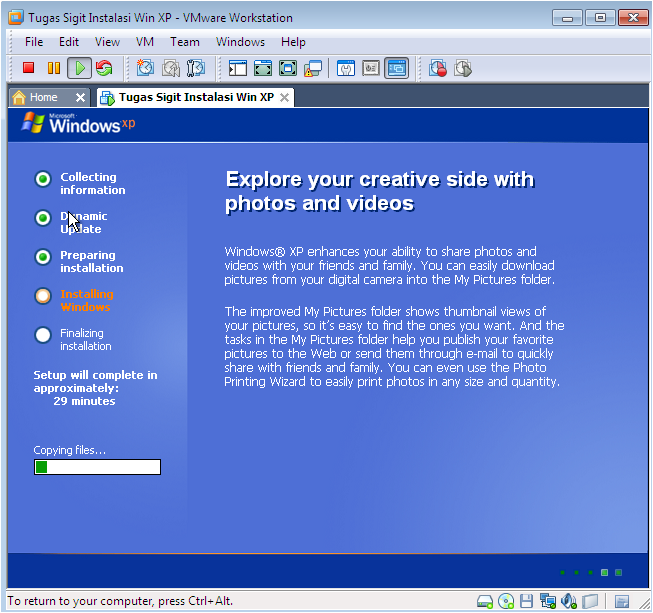
Task: Open the Appliance view toolbar icon
Action: [x=371, y=68]
